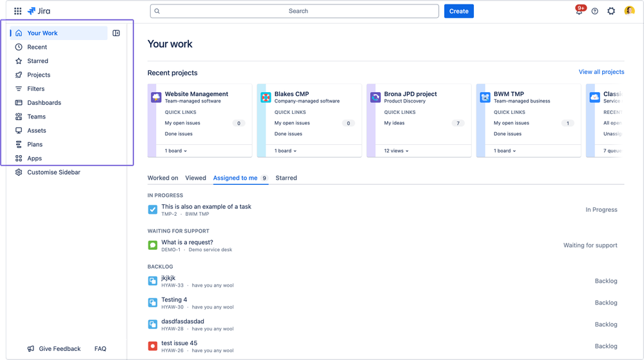This screenshot has height=360, width=644.
Task: Open the dasdfasdasdad issue
Action: click(183, 322)
